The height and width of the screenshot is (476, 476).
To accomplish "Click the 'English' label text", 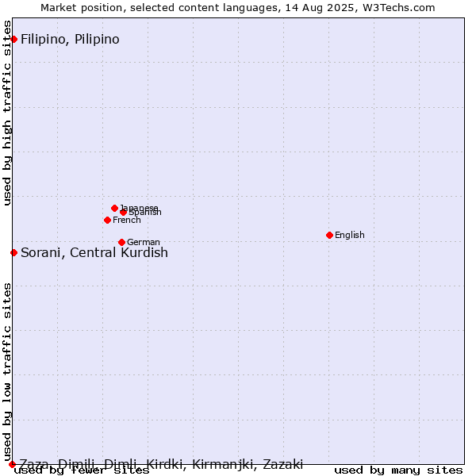I will (350, 236).
